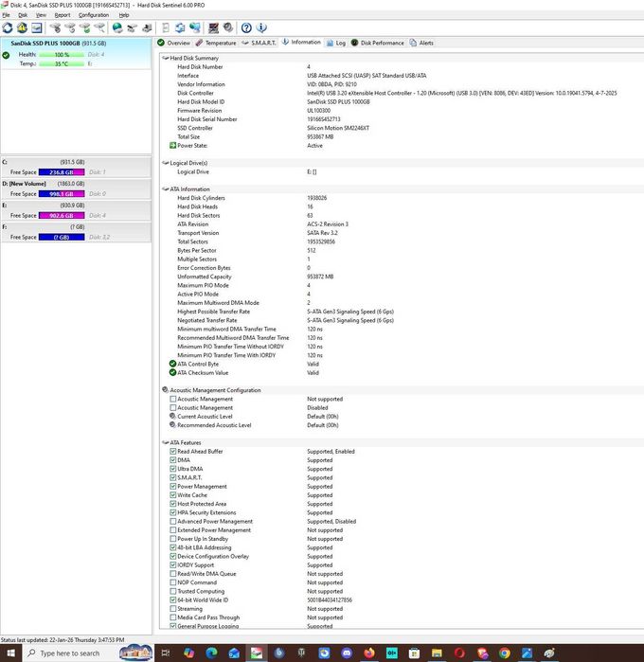
Task: Click the green check icon beside ATA Checksum Value
Action: tap(172, 372)
